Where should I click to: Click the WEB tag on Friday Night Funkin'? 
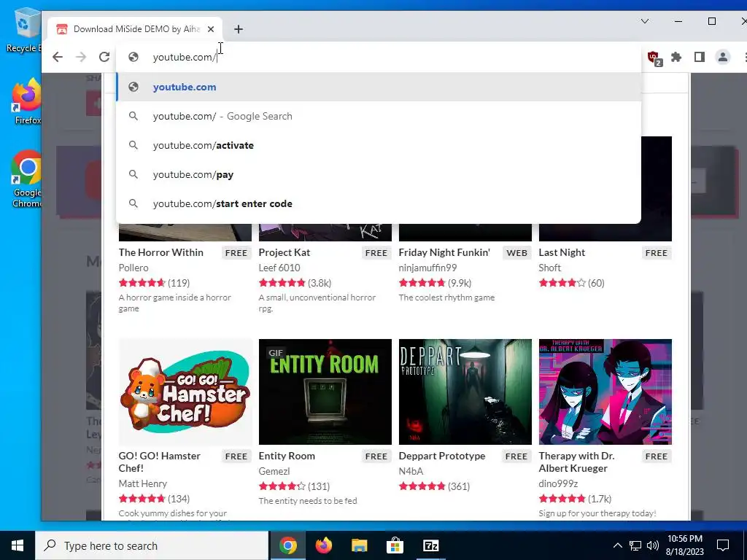coord(517,253)
